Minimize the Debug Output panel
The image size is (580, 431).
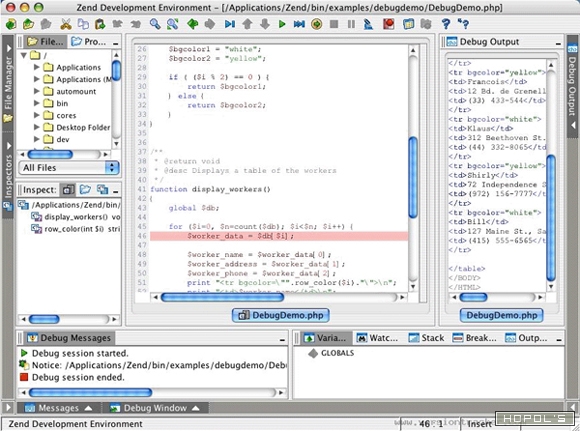(558, 44)
